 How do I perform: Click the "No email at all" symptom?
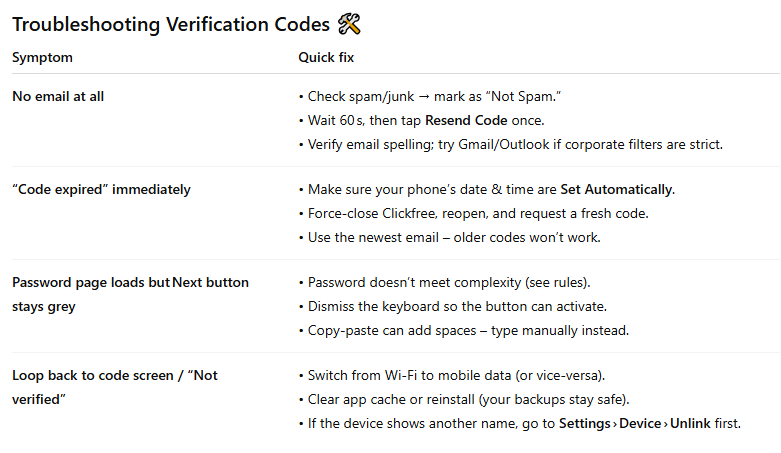58,96
